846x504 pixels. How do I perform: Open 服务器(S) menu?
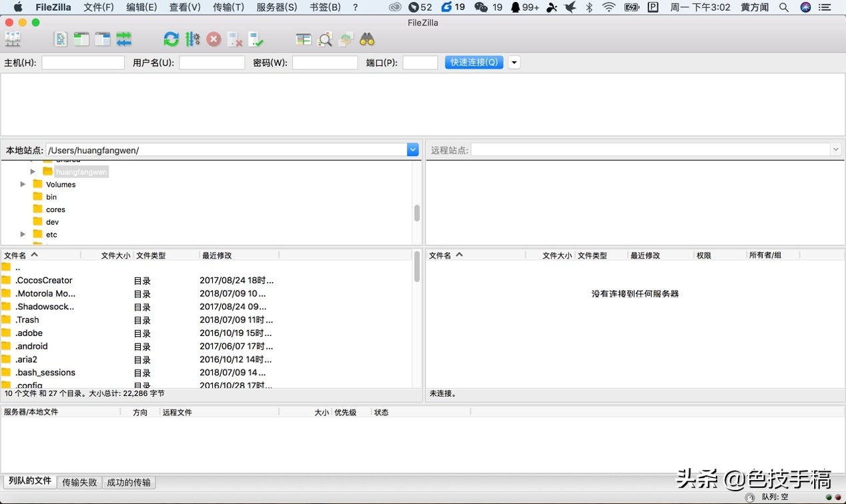(277, 7)
